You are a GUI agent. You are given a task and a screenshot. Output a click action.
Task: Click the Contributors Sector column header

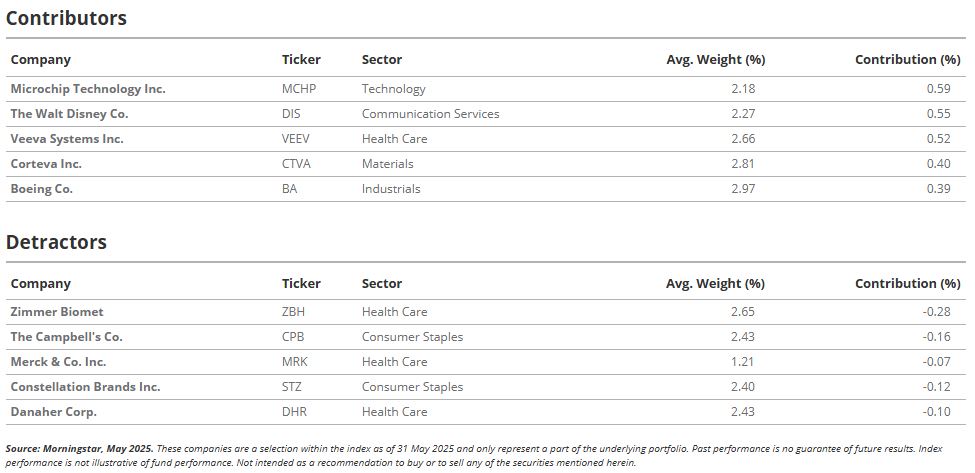(x=382, y=60)
